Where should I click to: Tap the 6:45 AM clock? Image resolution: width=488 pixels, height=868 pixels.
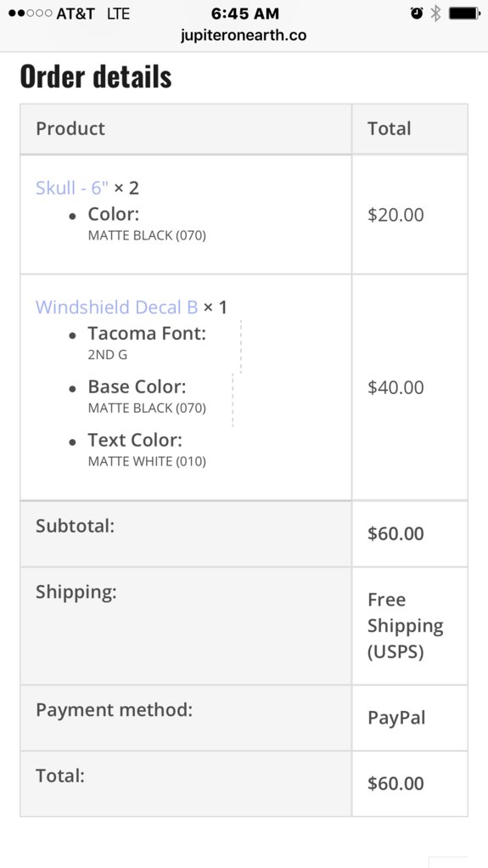(x=245, y=13)
